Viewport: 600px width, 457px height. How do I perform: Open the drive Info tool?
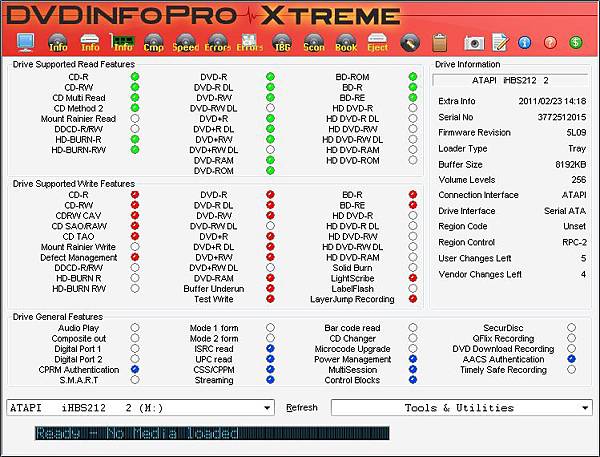click(90, 42)
